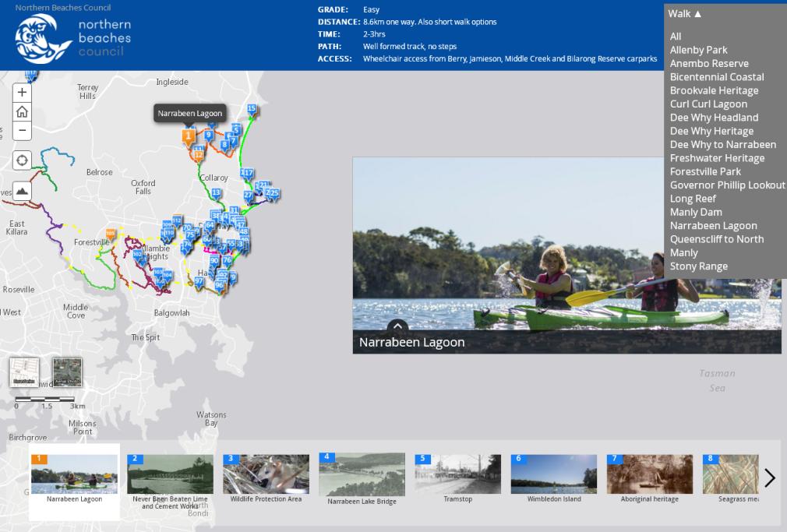
Task: Click map marker number 13 near Collaroy
Action: click(x=216, y=193)
